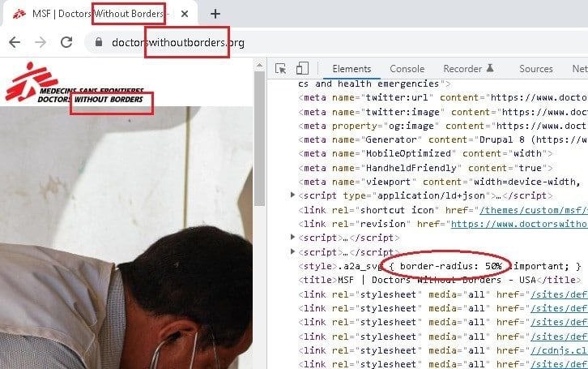Open the shortcut icon href link
This screenshot has height=369, width=588.
[533, 210]
